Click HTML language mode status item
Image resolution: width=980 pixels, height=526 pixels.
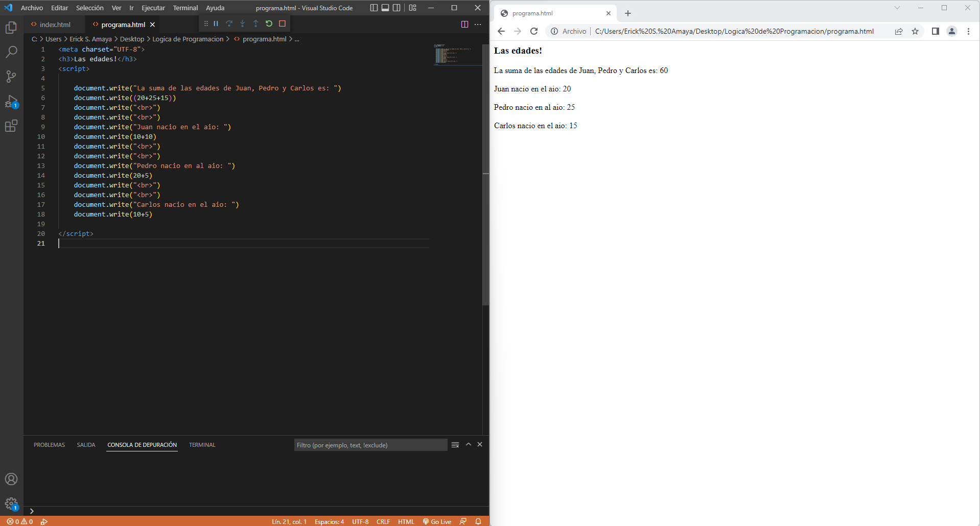tap(406, 521)
